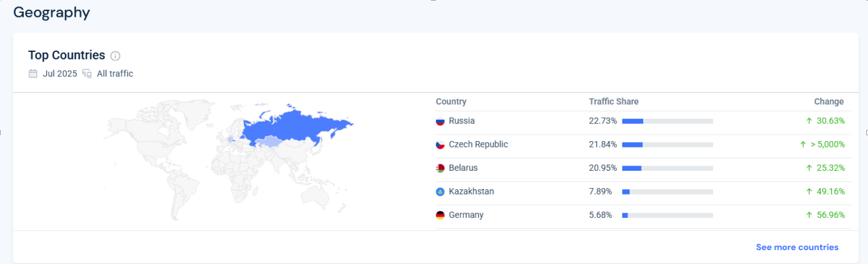868x264 pixels.
Task: Select the Czech Republic country name
Action: click(478, 144)
